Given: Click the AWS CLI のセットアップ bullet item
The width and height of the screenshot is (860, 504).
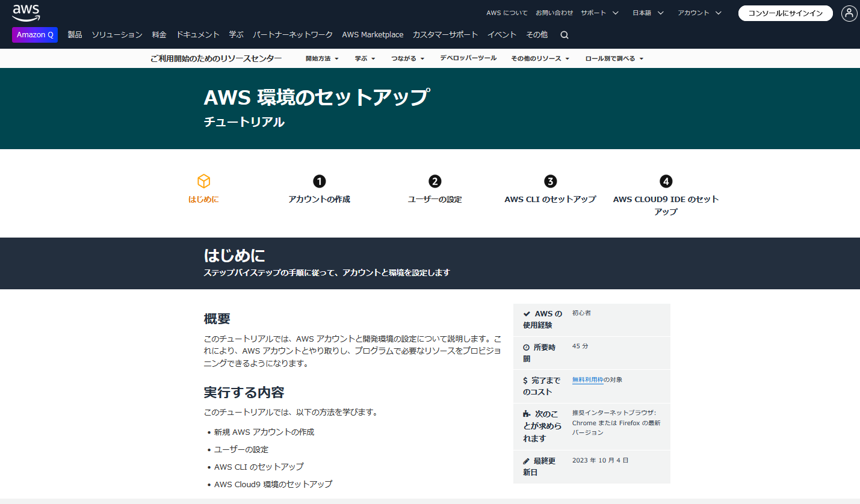Looking at the screenshot, I should click(x=259, y=467).
